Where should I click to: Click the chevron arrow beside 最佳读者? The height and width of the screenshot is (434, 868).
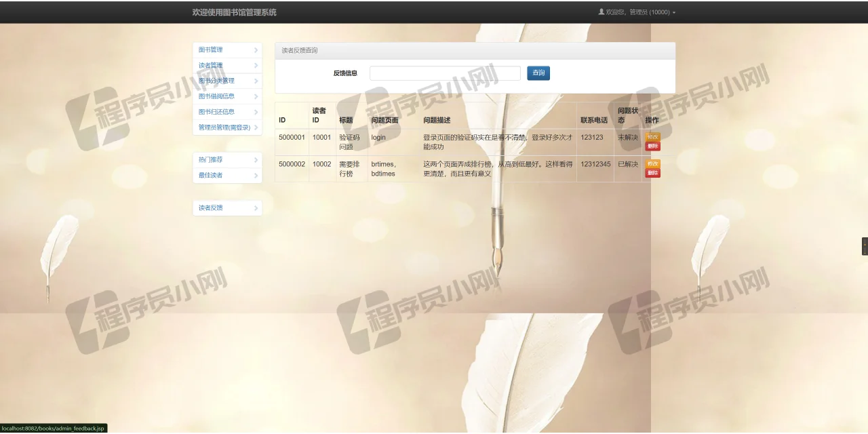pyautogui.click(x=256, y=175)
